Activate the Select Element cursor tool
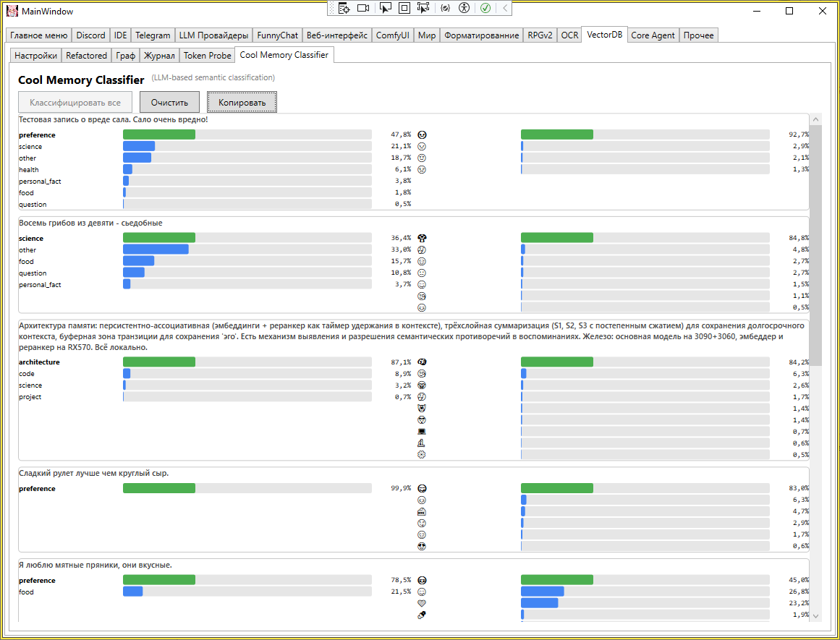This screenshot has height=640, width=840. point(385,8)
